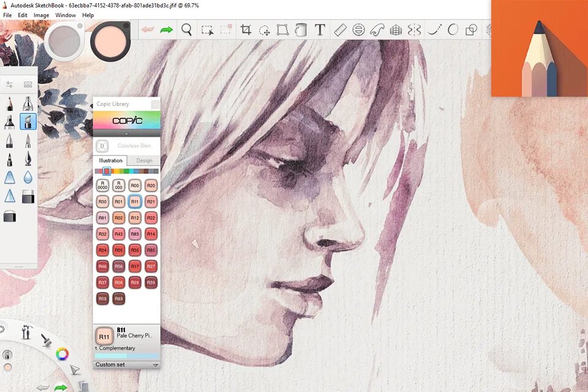
Task: Select the Zoom magnifier tool
Action: [186, 29]
